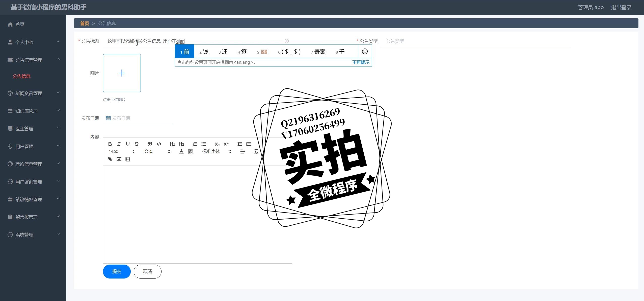Screen dimensions: 644x301
Task: Open the IME emoji panel
Action: click(365, 51)
